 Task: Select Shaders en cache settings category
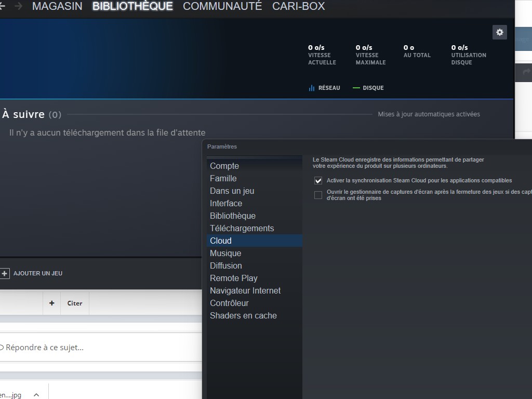point(254,315)
